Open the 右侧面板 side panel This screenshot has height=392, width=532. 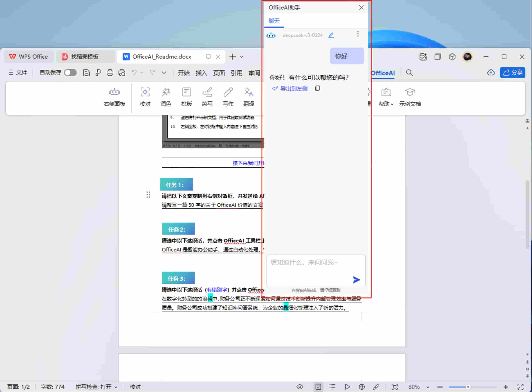pos(114,97)
